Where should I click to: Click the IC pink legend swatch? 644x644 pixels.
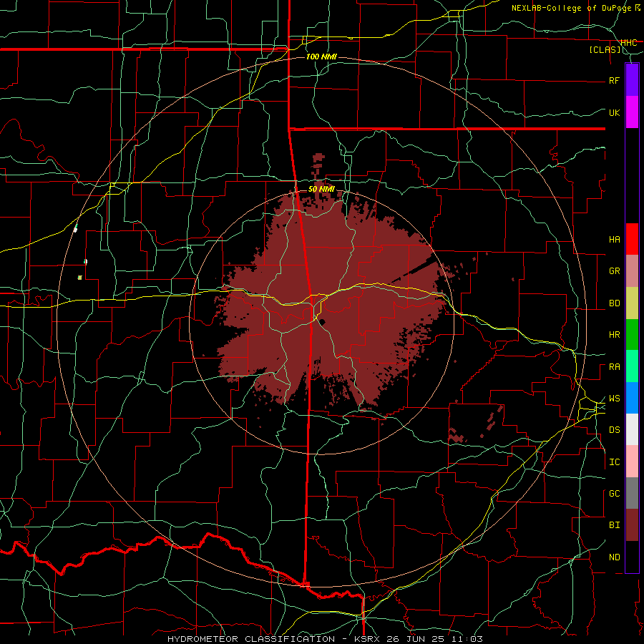[x=632, y=462]
